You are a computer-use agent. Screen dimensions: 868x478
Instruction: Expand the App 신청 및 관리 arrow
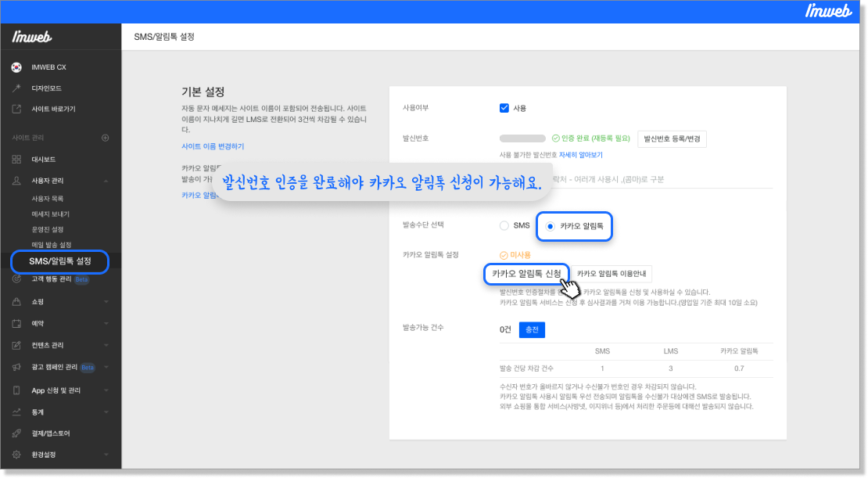[x=106, y=390]
